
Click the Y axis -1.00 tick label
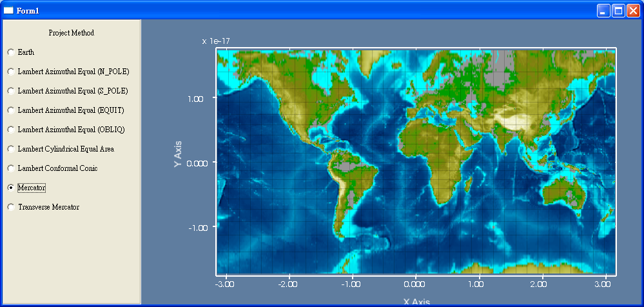[199, 228]
